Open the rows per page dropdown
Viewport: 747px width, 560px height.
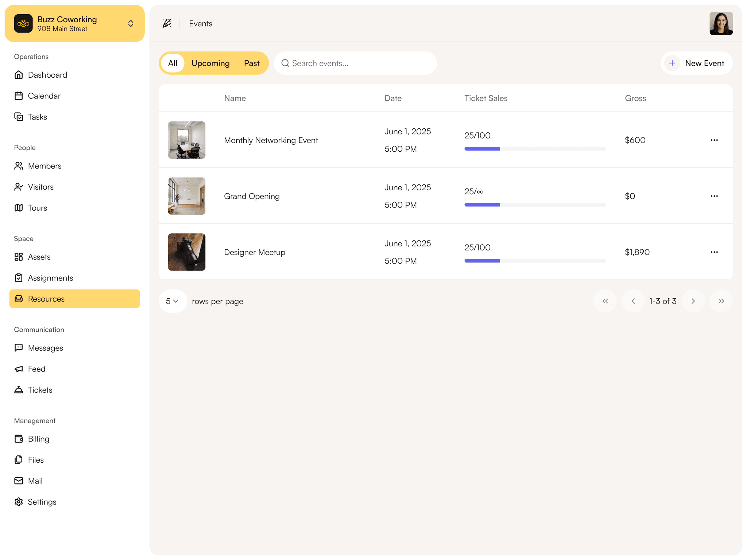tap(173, 301)
